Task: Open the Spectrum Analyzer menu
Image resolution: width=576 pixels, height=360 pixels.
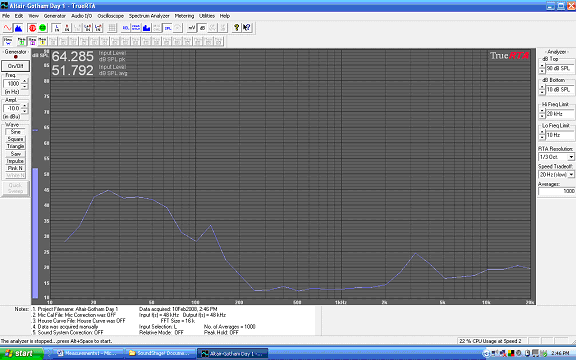Action: [149, 16]
